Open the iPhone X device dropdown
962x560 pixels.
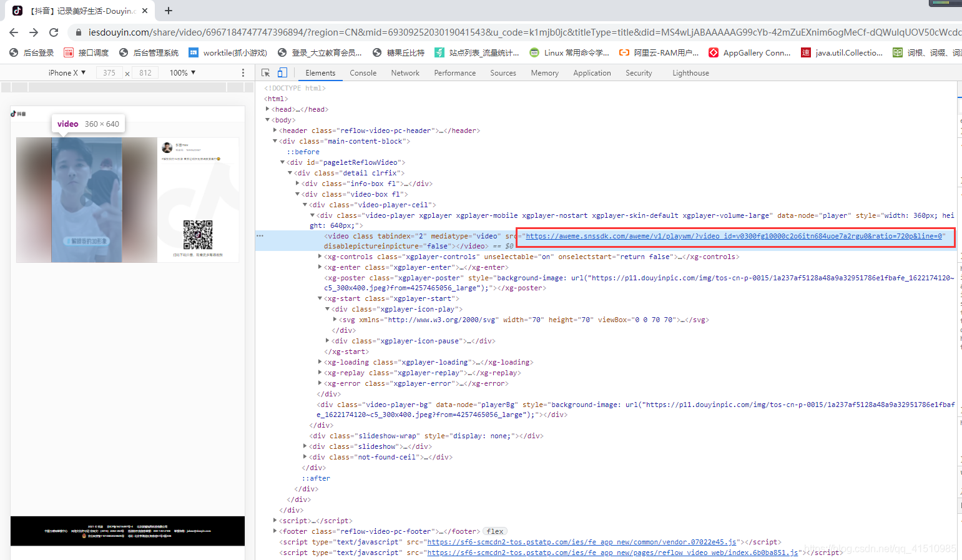click(67, 73)
